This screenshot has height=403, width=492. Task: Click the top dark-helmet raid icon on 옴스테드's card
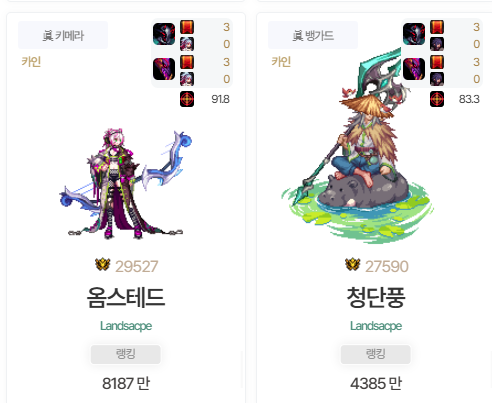164,34
